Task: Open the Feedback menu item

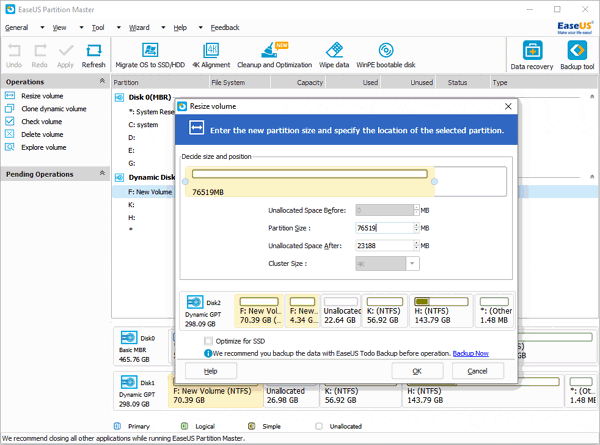Action: [225, 28]
